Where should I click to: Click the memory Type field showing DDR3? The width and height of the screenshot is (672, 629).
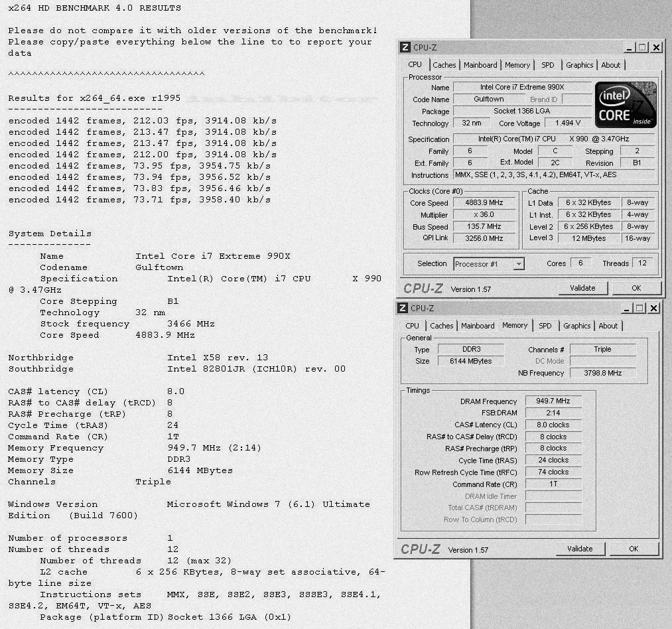[x=471, y=350]
